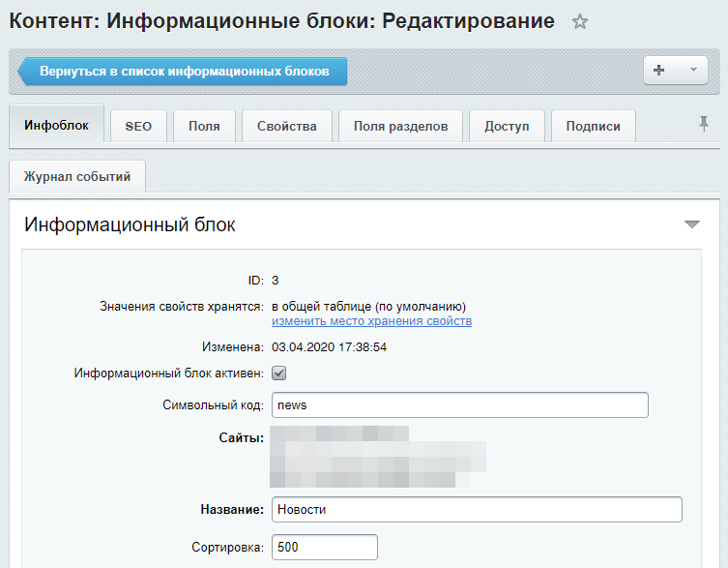
Task: Return to the information blocks list
Action: click(x=184, y=72)
